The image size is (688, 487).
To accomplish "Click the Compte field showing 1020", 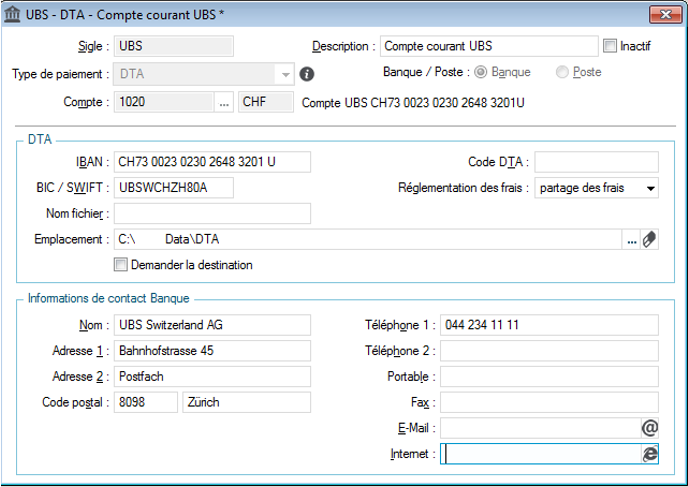I will tap(164, 102).
